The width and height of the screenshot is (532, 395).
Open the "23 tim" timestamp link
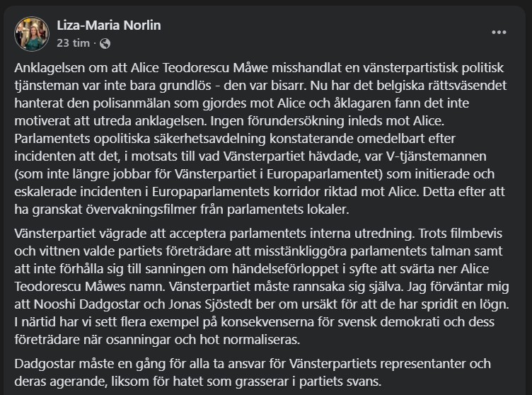(x=74, y=43)
